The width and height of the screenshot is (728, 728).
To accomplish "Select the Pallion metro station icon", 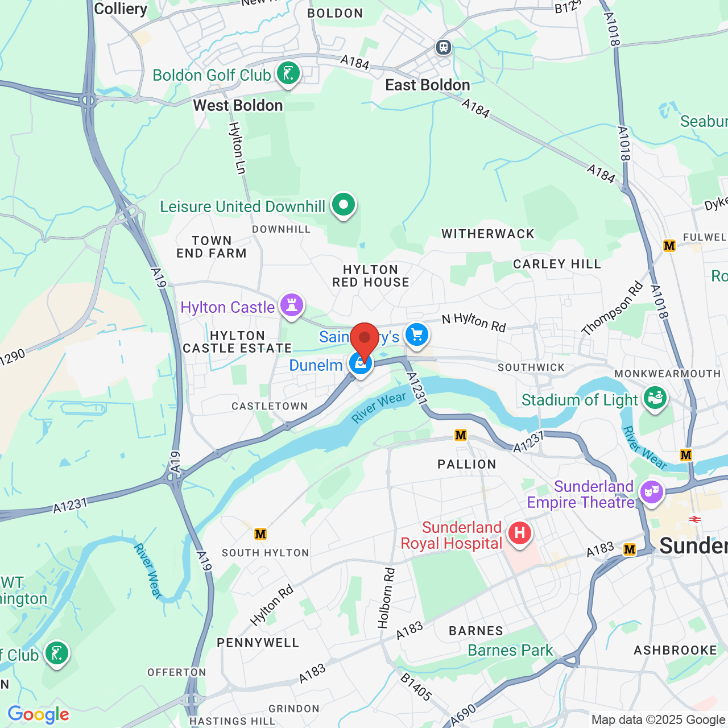I will coord(461,435).
